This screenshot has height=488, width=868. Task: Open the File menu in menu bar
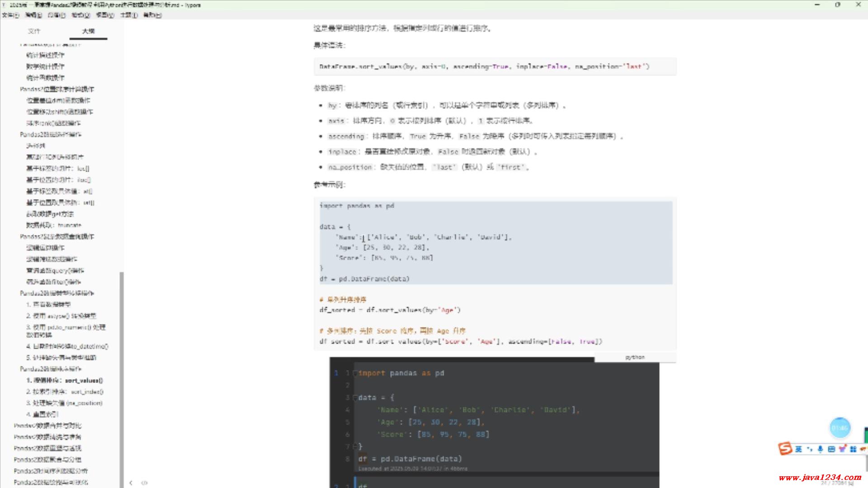coord(10,15)
